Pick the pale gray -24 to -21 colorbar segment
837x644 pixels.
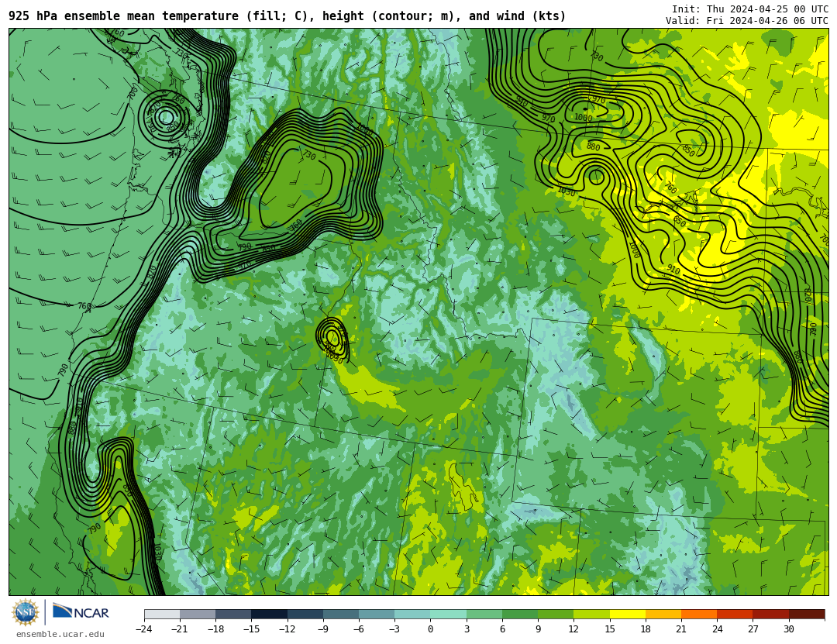(162, 614)
